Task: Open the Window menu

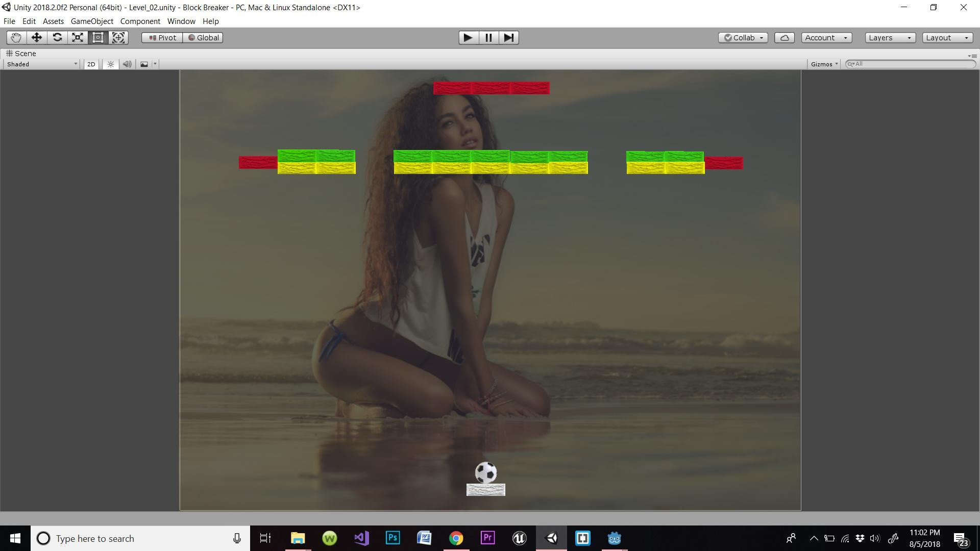Action: click(x=181, y=21)
